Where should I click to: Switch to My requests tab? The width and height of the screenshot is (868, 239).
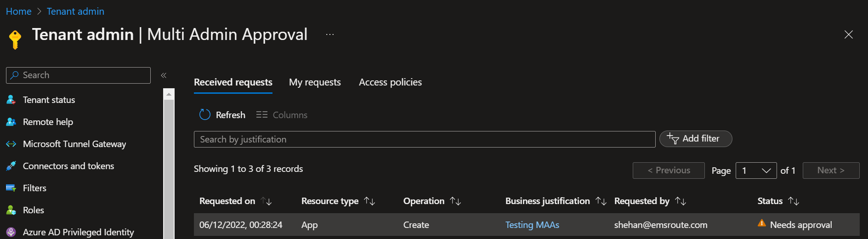point(315,82)
